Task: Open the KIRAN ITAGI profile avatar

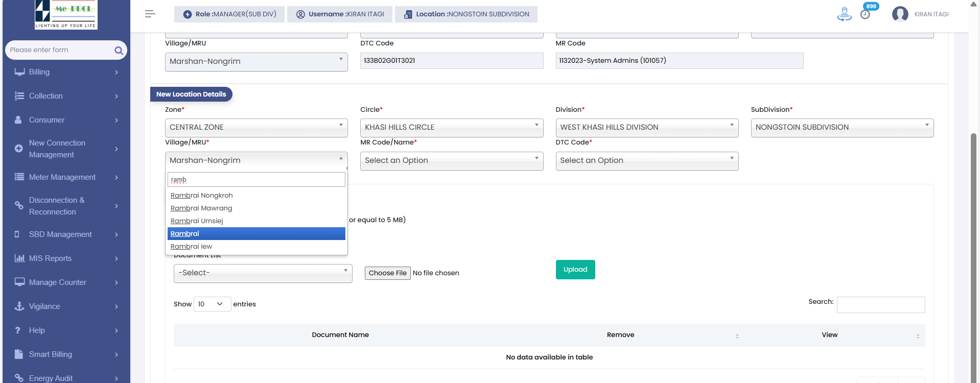Action: [x=900, y=14]
